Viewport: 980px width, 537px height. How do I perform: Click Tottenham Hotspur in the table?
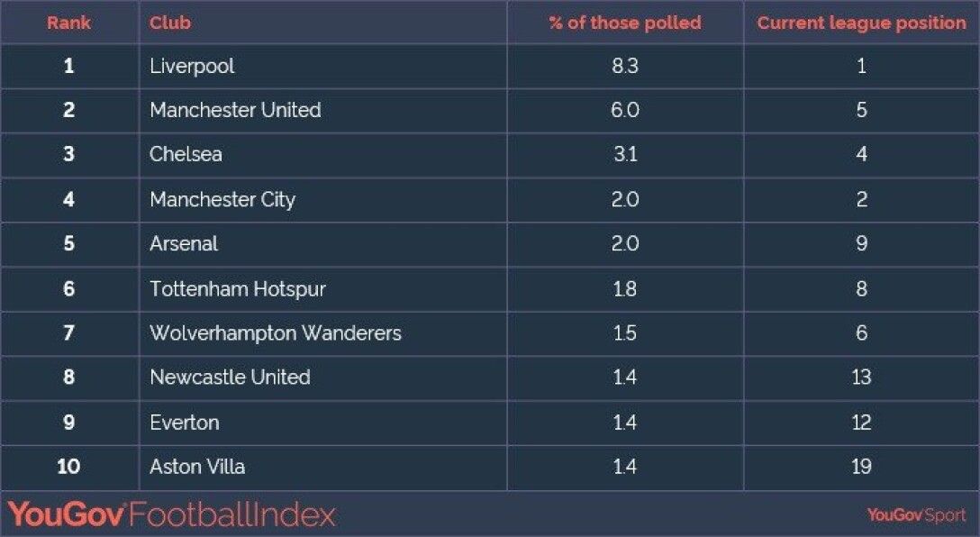pos(238,289)
